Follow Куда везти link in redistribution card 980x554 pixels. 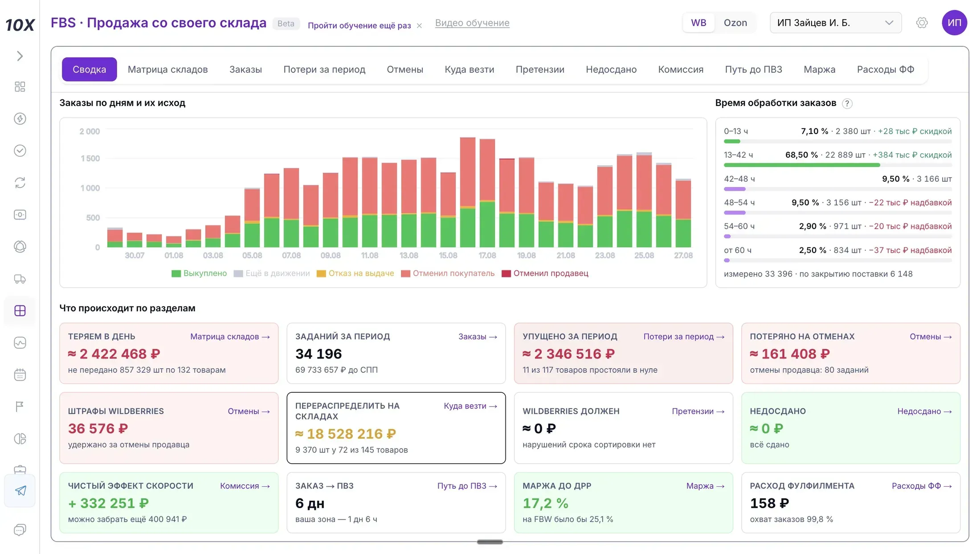click(470, 406)
